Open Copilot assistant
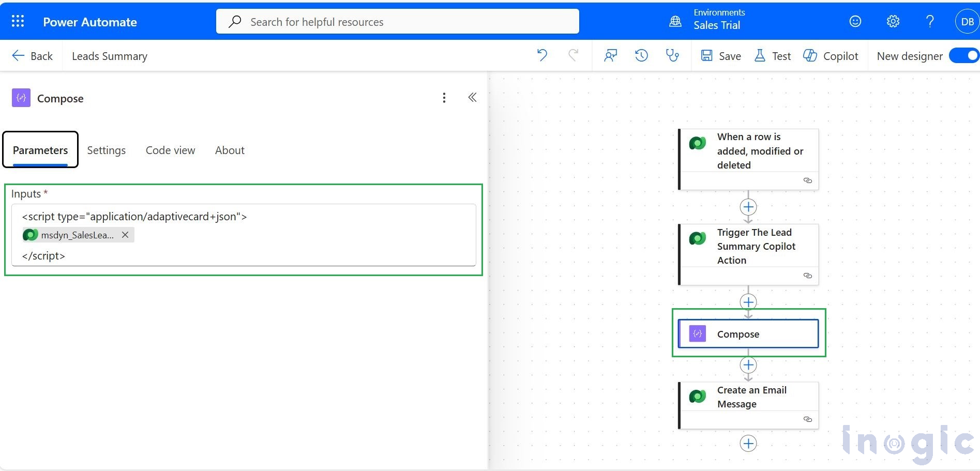The image size is (980, 471). click(831, 56)
